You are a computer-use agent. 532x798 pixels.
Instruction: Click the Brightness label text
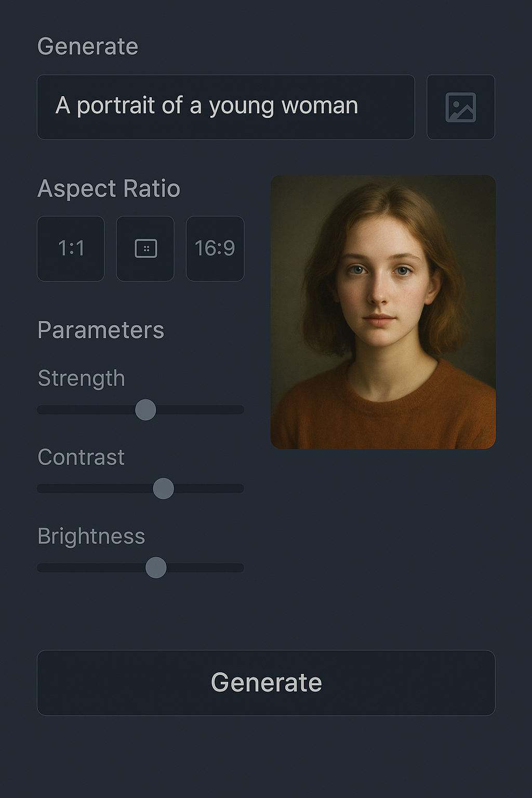[x=91, y=536]
